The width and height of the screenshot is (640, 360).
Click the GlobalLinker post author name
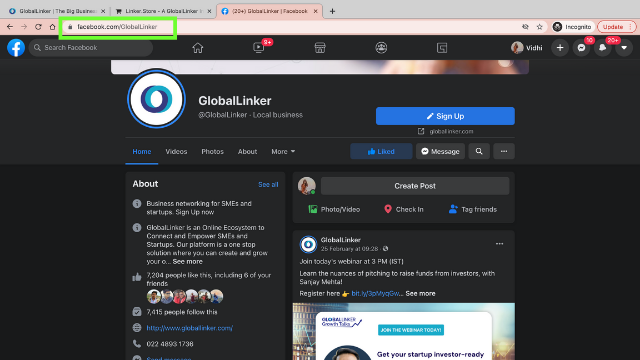[340, 240]
